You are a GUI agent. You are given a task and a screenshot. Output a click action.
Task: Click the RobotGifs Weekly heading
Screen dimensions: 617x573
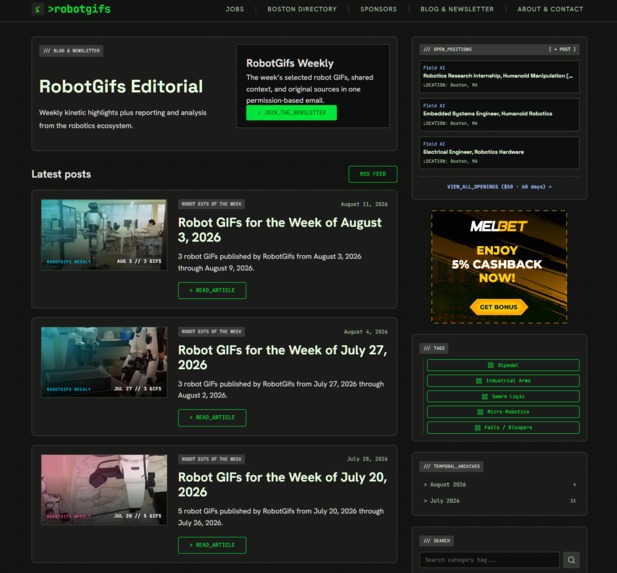(290, 63)
